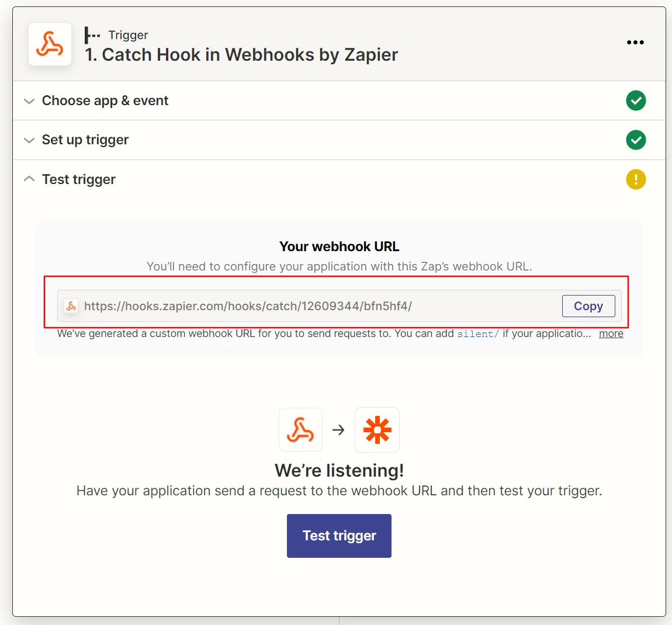The image size is (672, 625).
Task: Expand the Choose app & event chevron
Action: pos(29,101)
